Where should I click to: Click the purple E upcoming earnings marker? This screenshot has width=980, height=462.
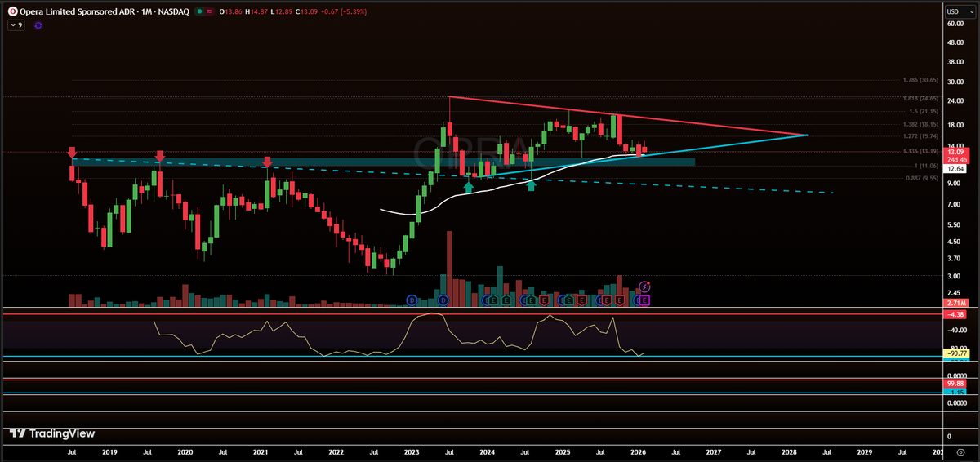(644, 301)
